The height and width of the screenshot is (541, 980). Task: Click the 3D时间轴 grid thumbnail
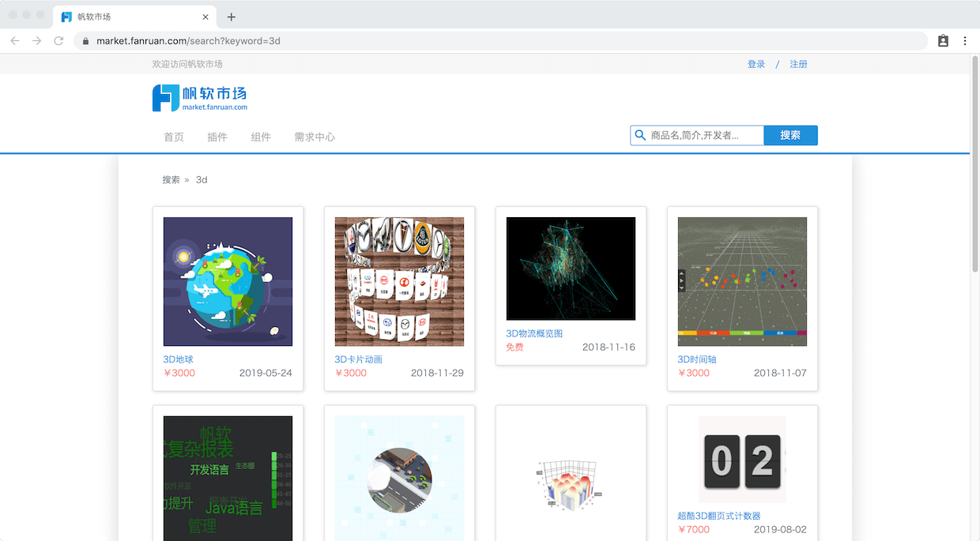tap(743, 281)
